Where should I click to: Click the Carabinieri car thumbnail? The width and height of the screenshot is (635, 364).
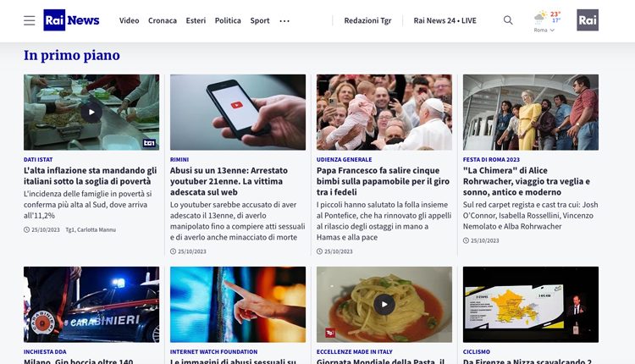click(91, 305)
